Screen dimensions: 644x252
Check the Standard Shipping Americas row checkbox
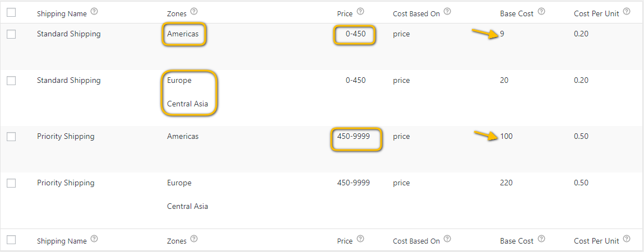(x=11, y=35)
